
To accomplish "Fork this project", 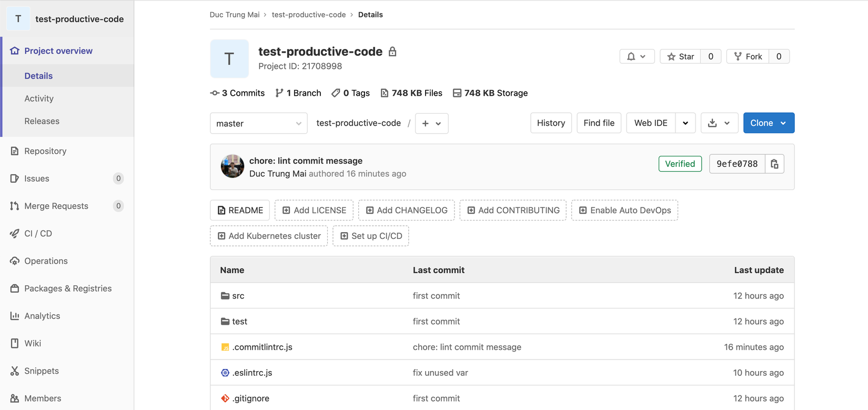I will click(748, 56).
